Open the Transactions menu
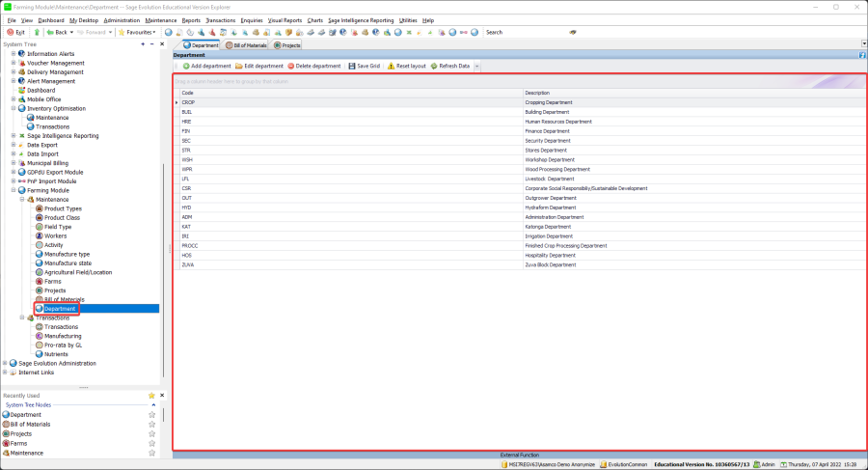Viewport: 868px width, 470px height. (220, 19)
